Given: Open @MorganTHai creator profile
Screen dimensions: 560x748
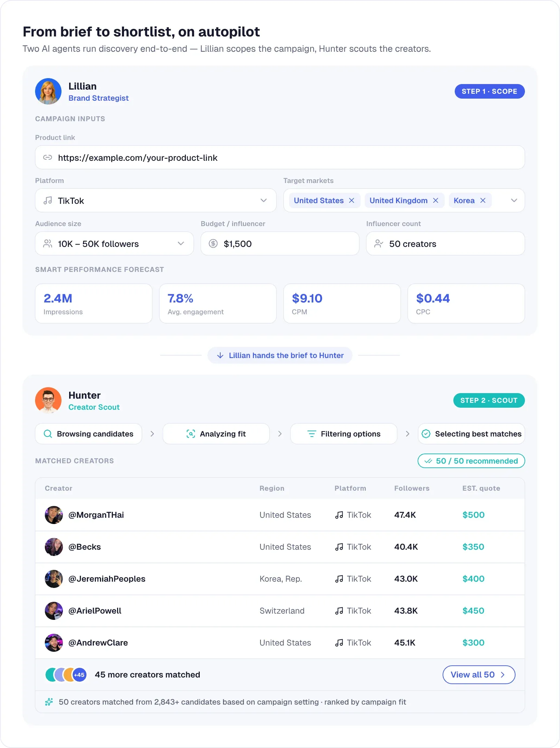Looking at the screenshot, I should (x=96, y=515).
